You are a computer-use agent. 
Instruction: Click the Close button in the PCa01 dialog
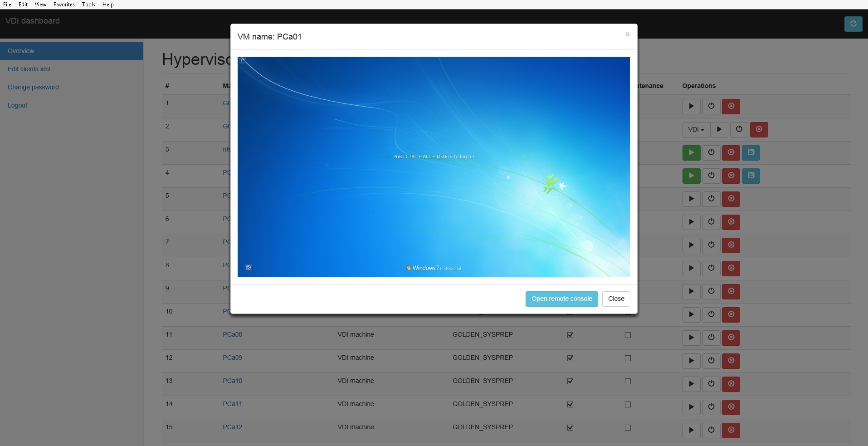tap(616, 299)
